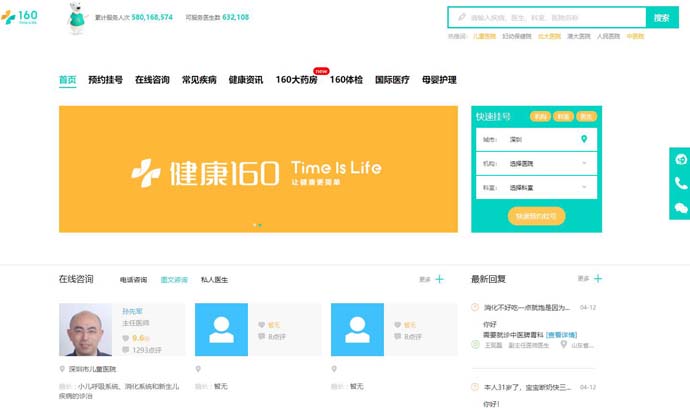Open third doctor's placeholder avatar
Screen dimensions: 690x409
(357, 329)
